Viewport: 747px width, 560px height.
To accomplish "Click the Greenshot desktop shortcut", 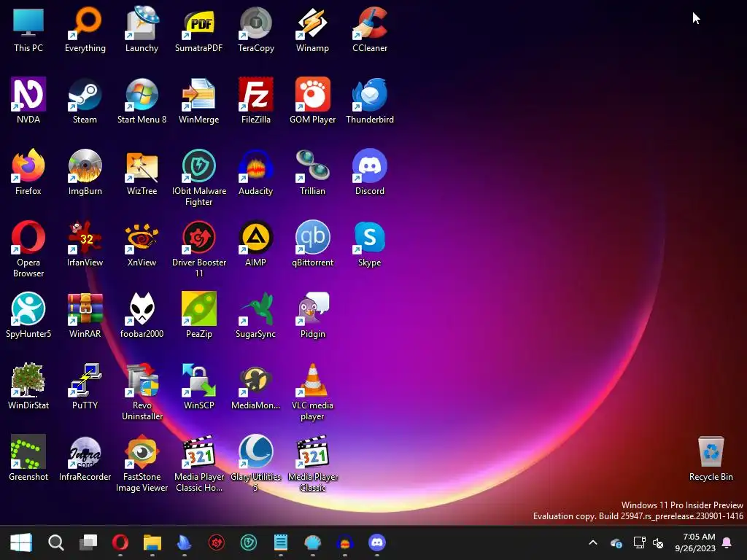I will click(28, 458).
